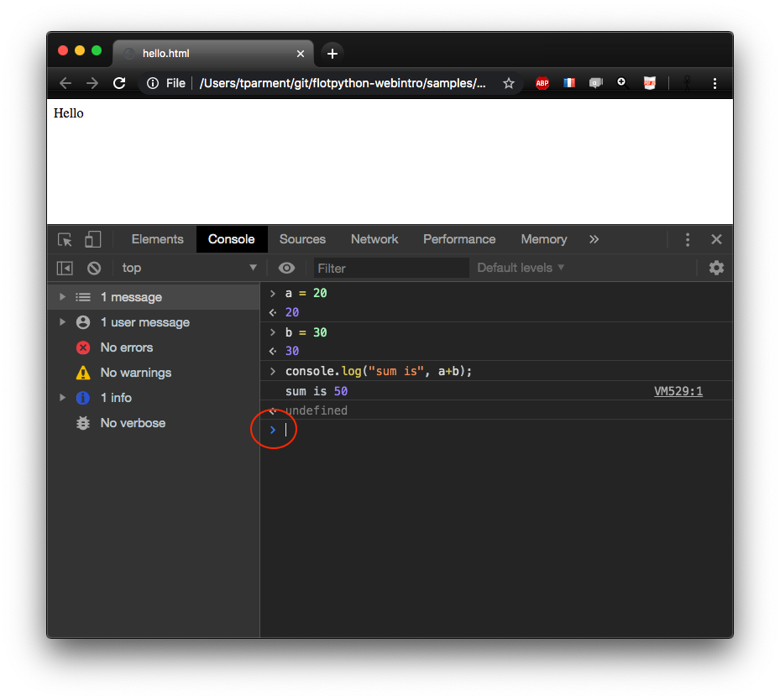Open console settings gear icon
This screenshot has width=780, height=700.
pyautogui.click(x=715, y=268)
